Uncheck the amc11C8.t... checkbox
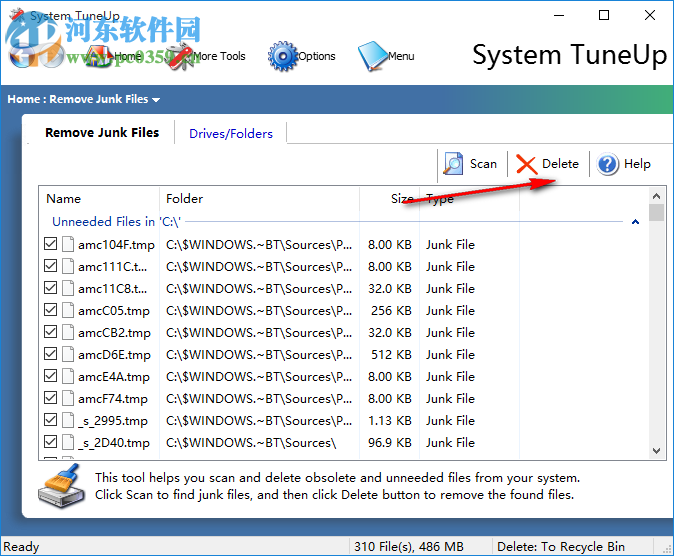Screen dimensions: 674x556 [50, 288]
